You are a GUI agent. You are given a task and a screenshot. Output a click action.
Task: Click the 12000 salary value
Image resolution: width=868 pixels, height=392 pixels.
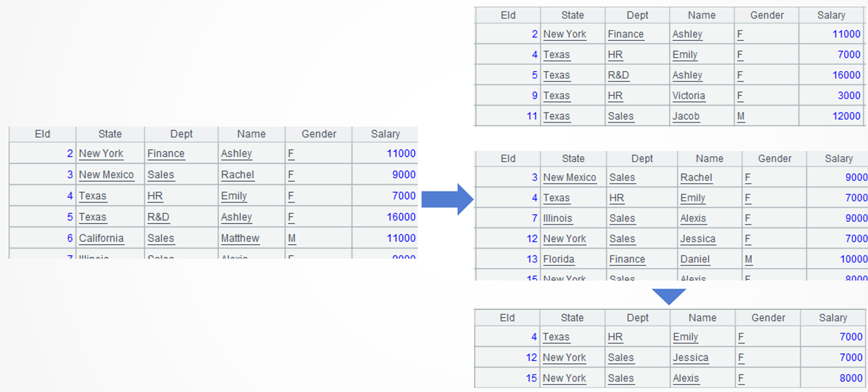tap(846, 116)
